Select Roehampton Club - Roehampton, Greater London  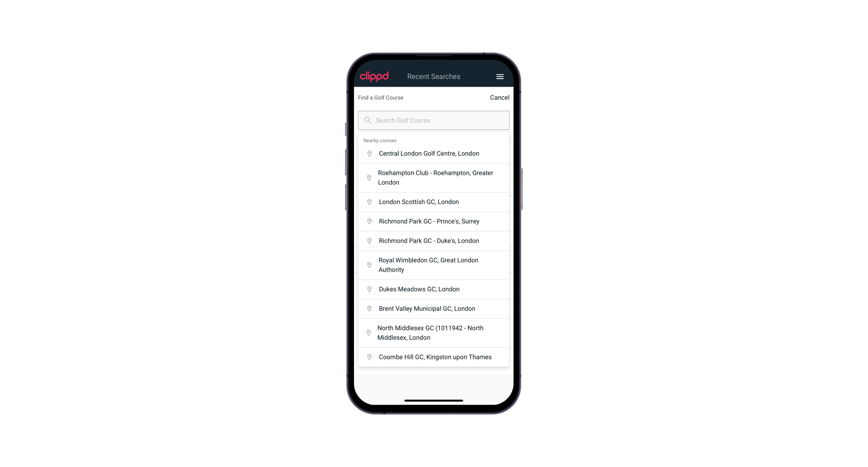pos(434,178)
